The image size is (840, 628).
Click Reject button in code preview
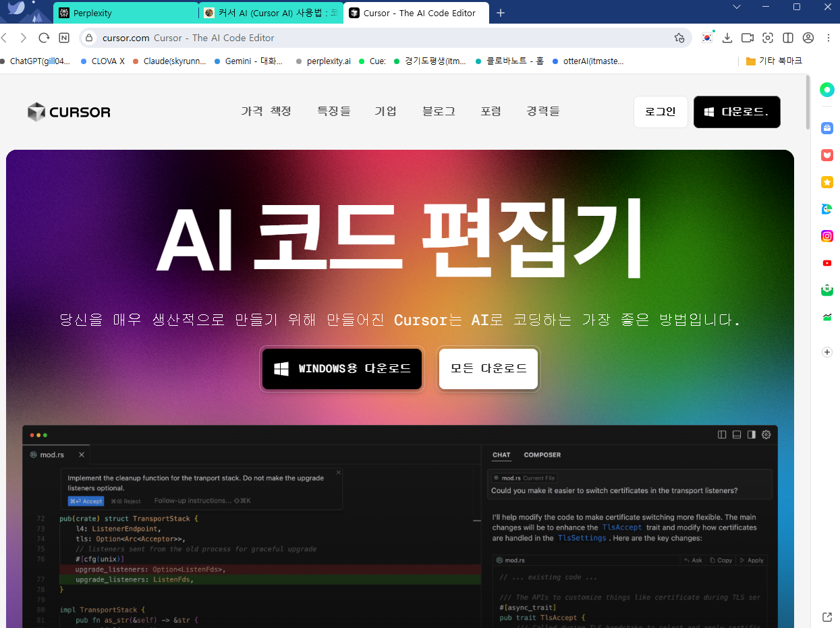pos(126,501)
